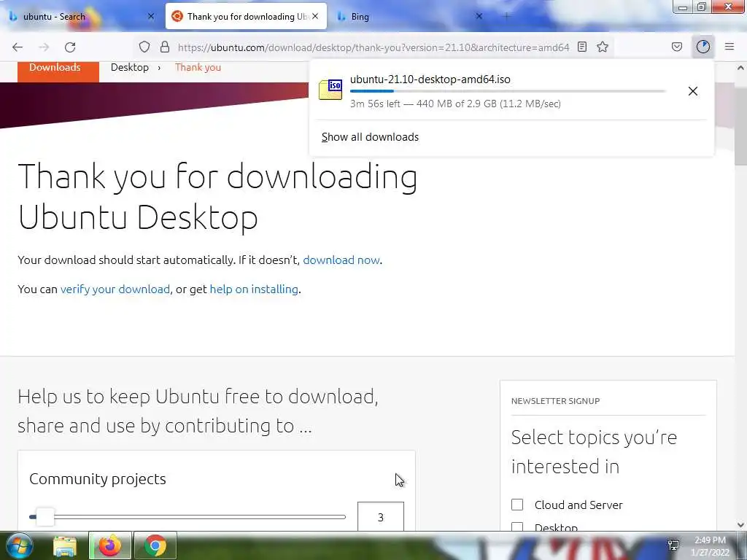Screen dimensions: 747x560
Task: Click the downloads progress toolbar icon
Action: (703, 47)
